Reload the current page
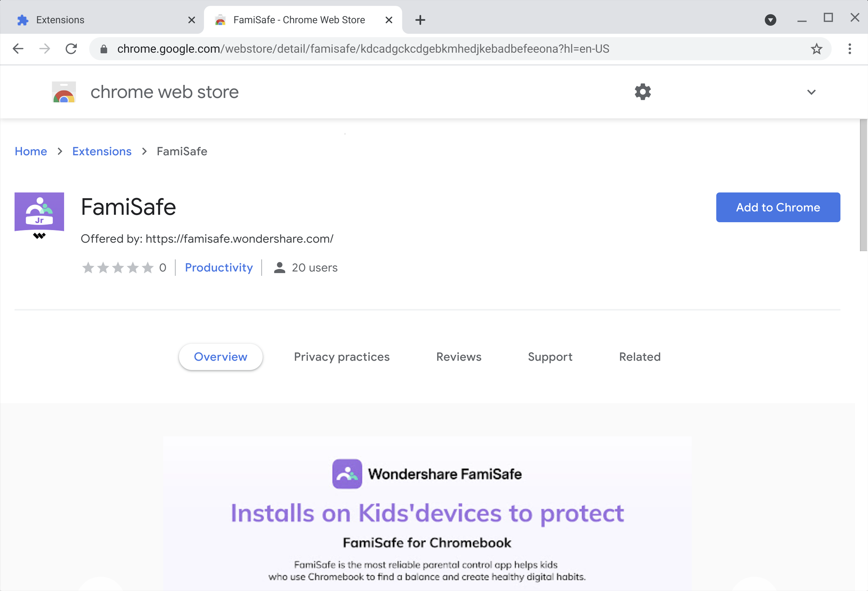This screenshot has height=591, width=868. (71, 49)
